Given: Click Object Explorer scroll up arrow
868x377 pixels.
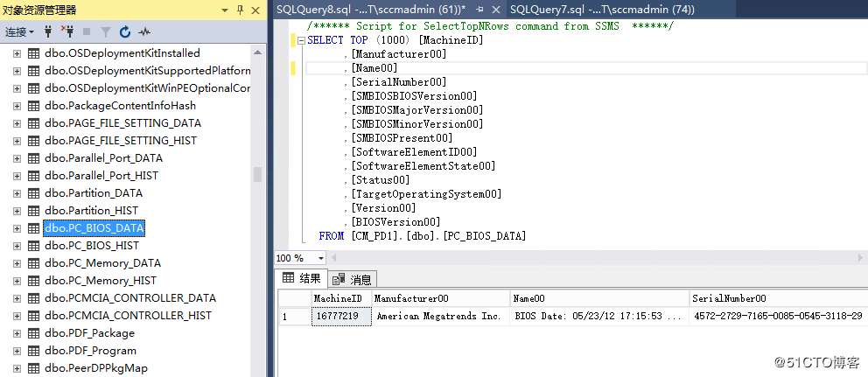Looking at the screenshot, I should 257,52.
